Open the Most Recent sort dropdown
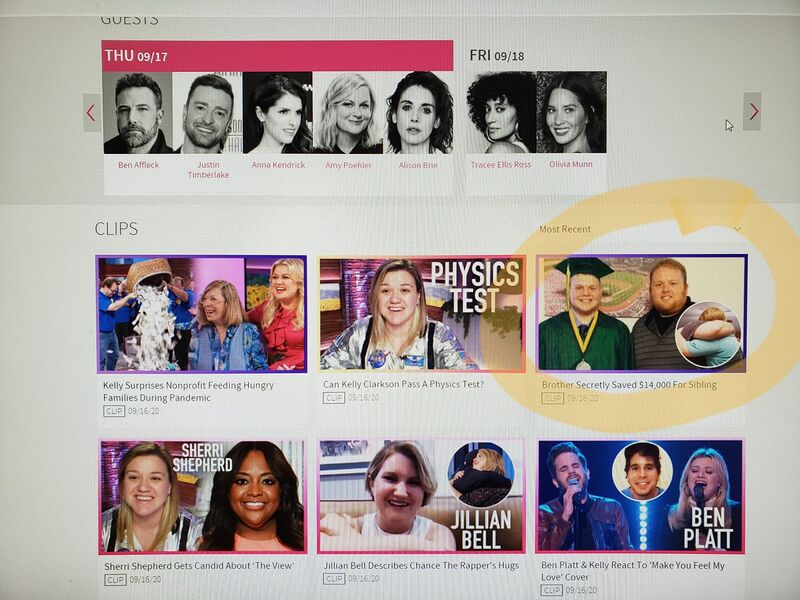This screenshot has width=800, height=600. click(640, 229)
